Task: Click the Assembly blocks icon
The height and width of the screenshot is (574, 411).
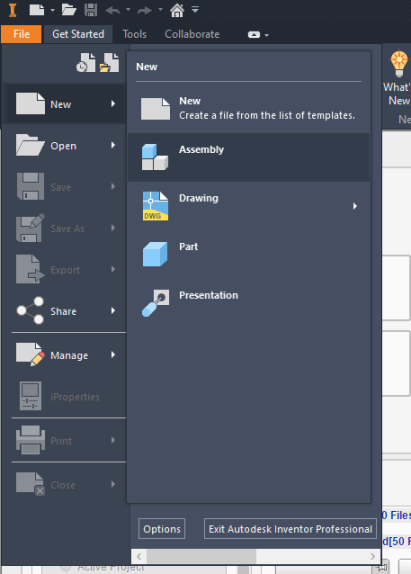Action: pyautogui.click(x=155, y=157)
